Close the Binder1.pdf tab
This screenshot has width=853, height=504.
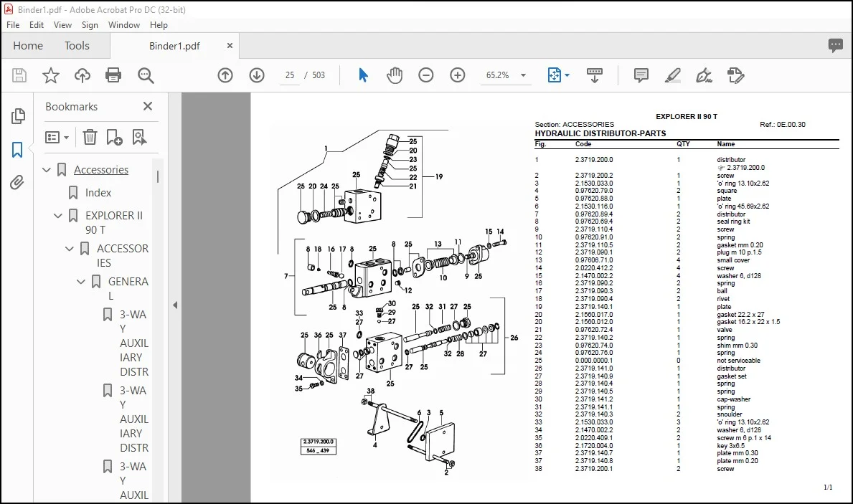(x=230, y=46)
